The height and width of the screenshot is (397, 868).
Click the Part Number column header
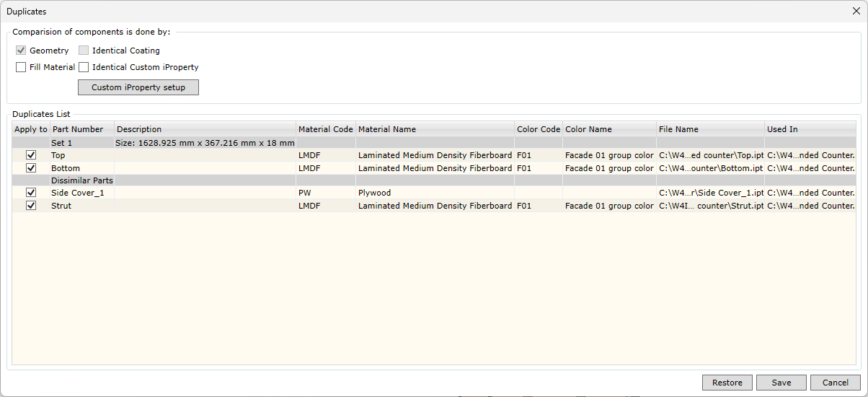coord(82,129)
